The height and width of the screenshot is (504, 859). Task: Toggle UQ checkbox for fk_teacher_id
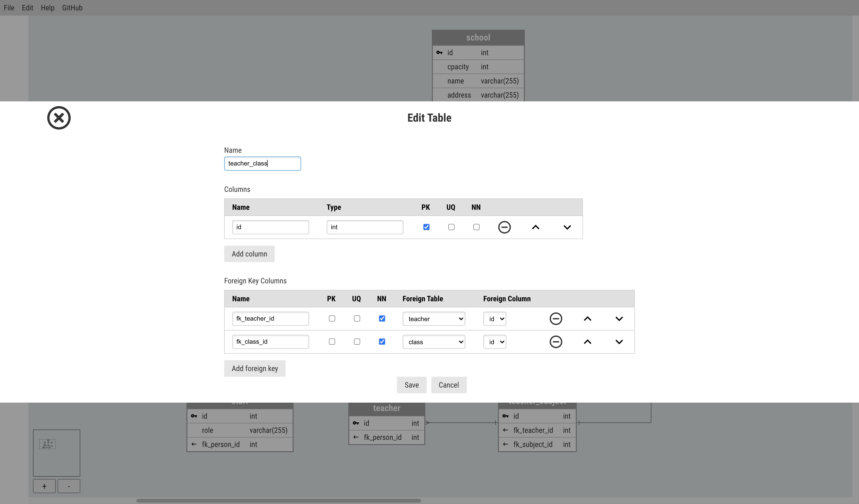coord(357,319)
